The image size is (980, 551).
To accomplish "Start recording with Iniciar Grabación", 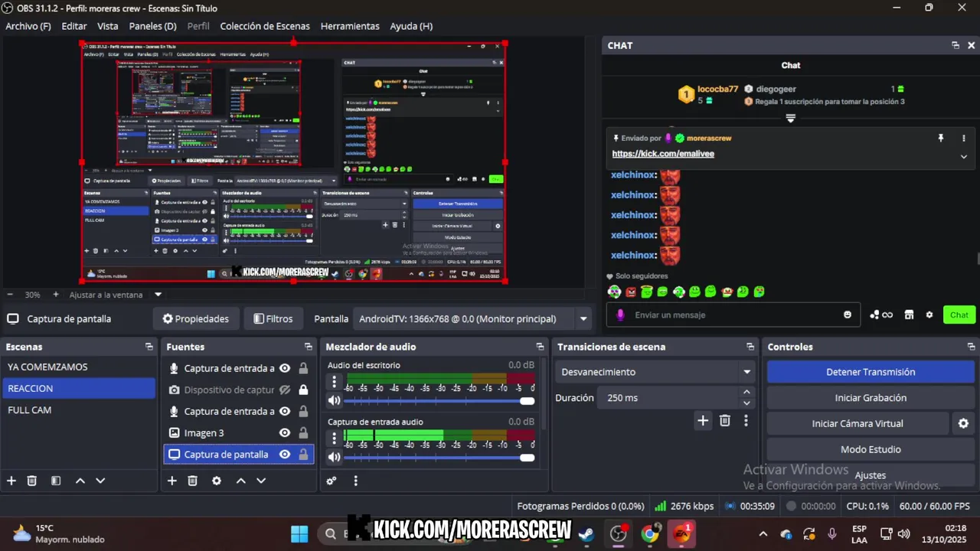I will pos(870,398).
